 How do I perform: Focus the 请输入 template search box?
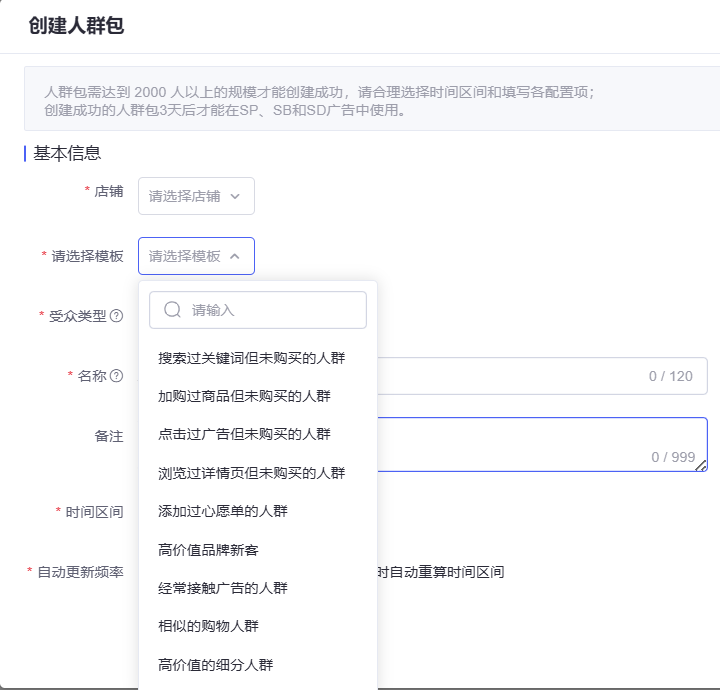pyautogui.click(x=270, y=310)
